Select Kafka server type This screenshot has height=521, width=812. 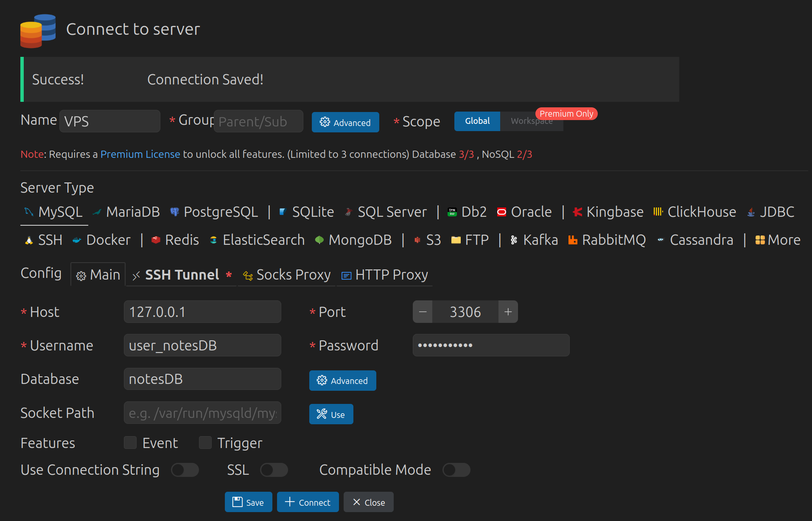[x=534, y=240]
